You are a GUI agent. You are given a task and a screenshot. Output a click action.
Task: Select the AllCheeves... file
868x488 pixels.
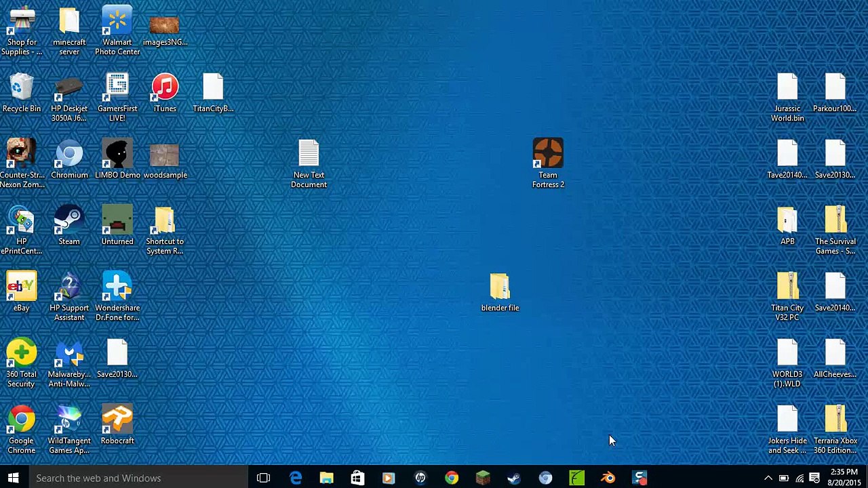click(835, 359)
